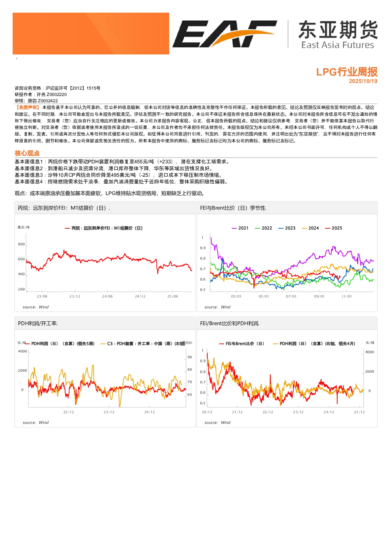The width and height of the screenshot is (392, 550).
Task: Click the PDH利润/开工率 panel header
Action: tap(105, 323)
